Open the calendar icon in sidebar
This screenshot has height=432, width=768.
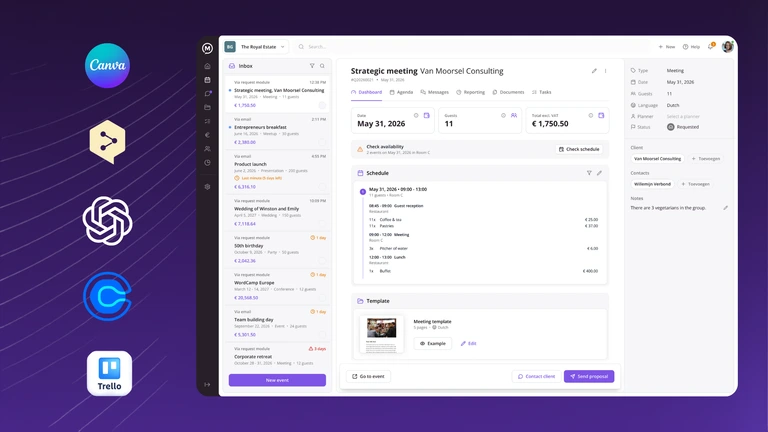(x=207, y=79)
